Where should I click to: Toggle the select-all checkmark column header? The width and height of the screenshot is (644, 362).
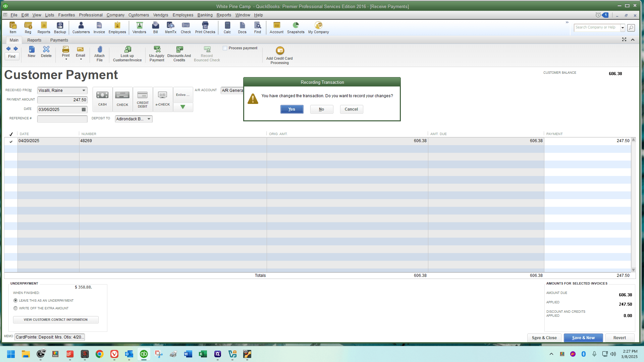coord(11,134)
